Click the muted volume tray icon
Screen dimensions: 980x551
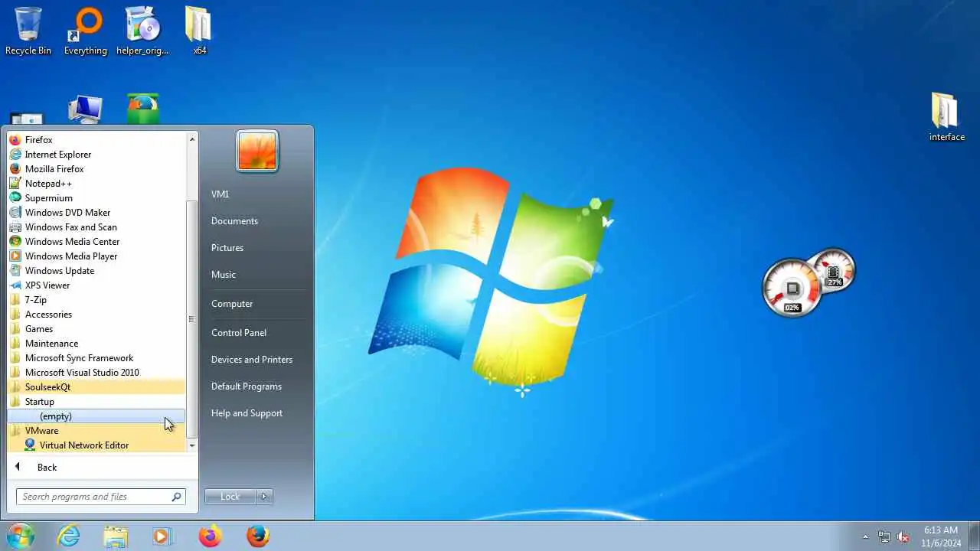click(903, 536)
